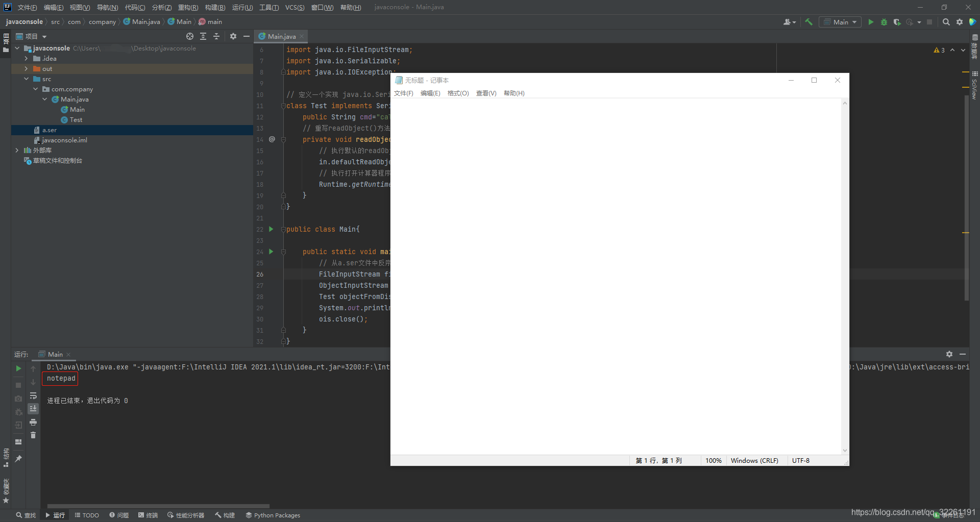Close the Main tab in the Run panel

pos(68,355)
